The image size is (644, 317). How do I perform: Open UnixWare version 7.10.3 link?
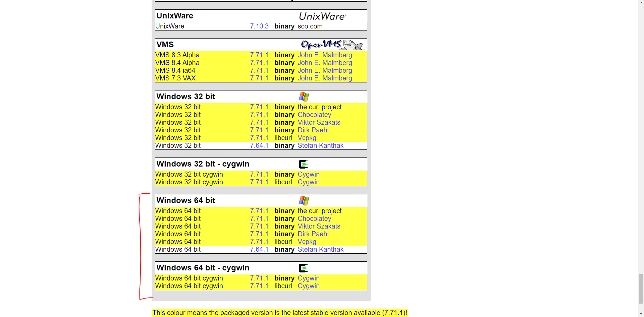(x=259, y=26)
